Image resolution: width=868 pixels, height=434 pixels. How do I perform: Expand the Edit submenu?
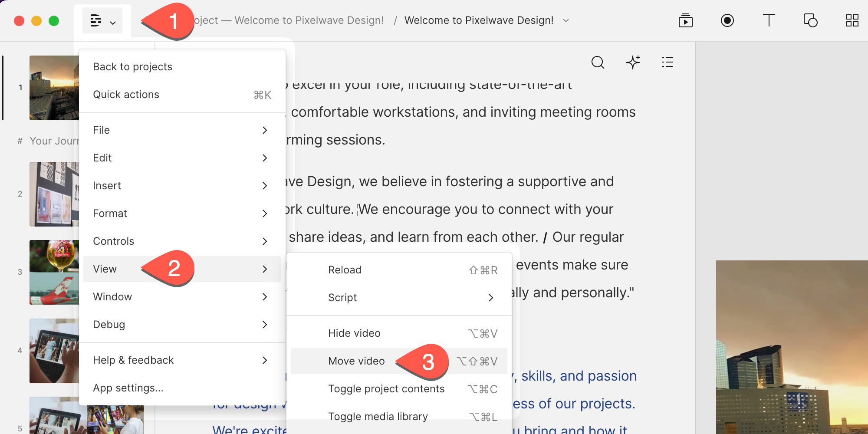tap(182, 158)
